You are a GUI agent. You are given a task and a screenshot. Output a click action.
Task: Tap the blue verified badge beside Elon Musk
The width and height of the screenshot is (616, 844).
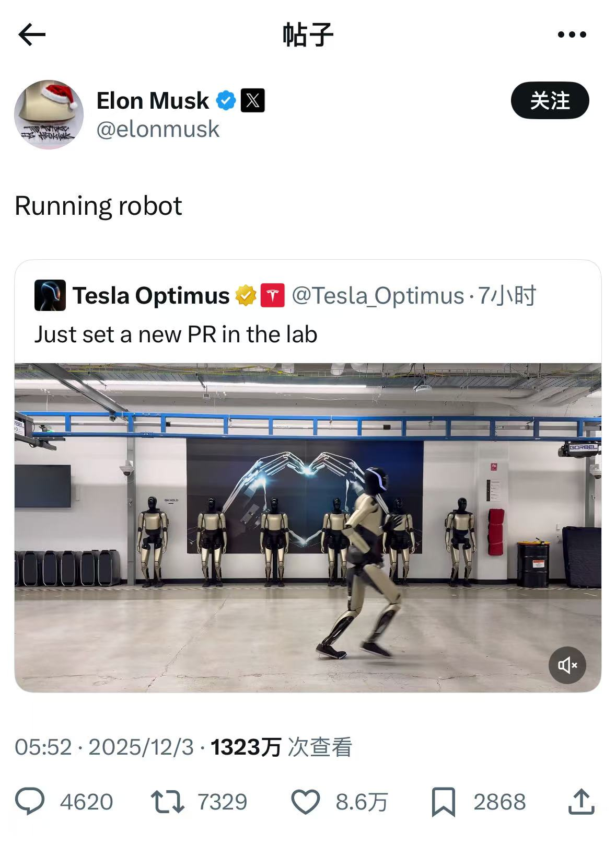[x=226, y=100]
